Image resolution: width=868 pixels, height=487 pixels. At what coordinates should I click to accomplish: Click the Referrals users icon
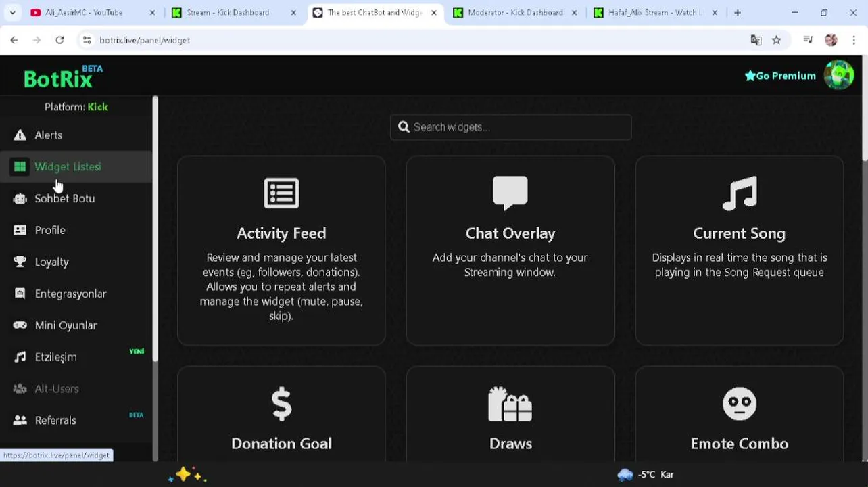pos(20,421)
